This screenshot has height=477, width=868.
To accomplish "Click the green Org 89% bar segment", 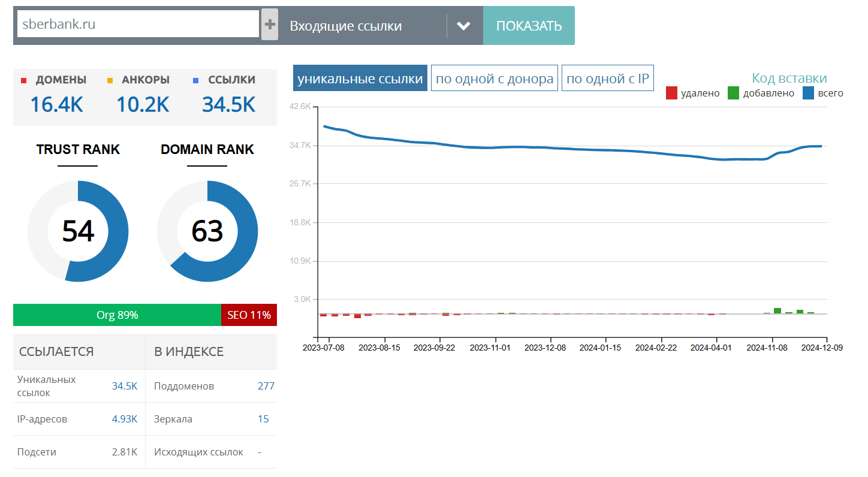I will [x=117, y=315].
